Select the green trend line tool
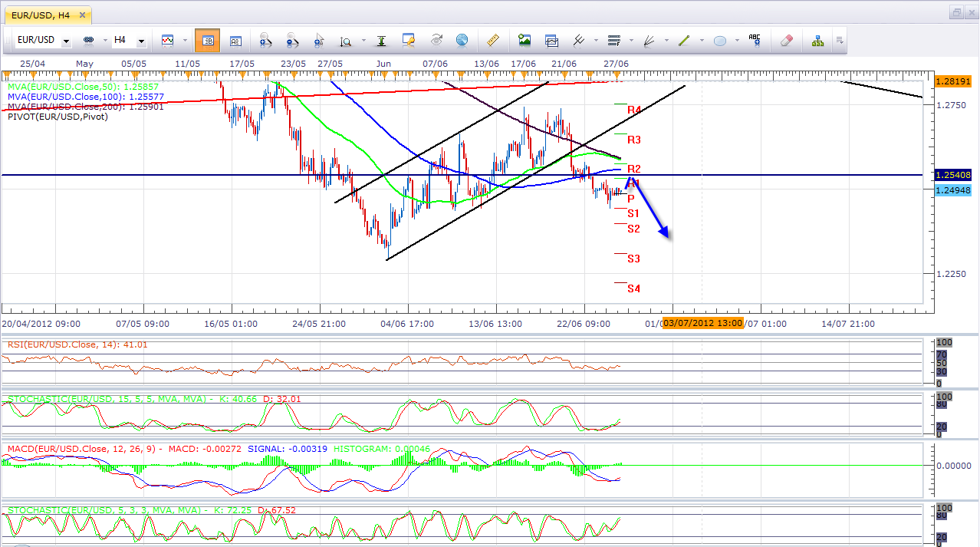Screen dimensions: 980x547 click(x=684, y=40)
